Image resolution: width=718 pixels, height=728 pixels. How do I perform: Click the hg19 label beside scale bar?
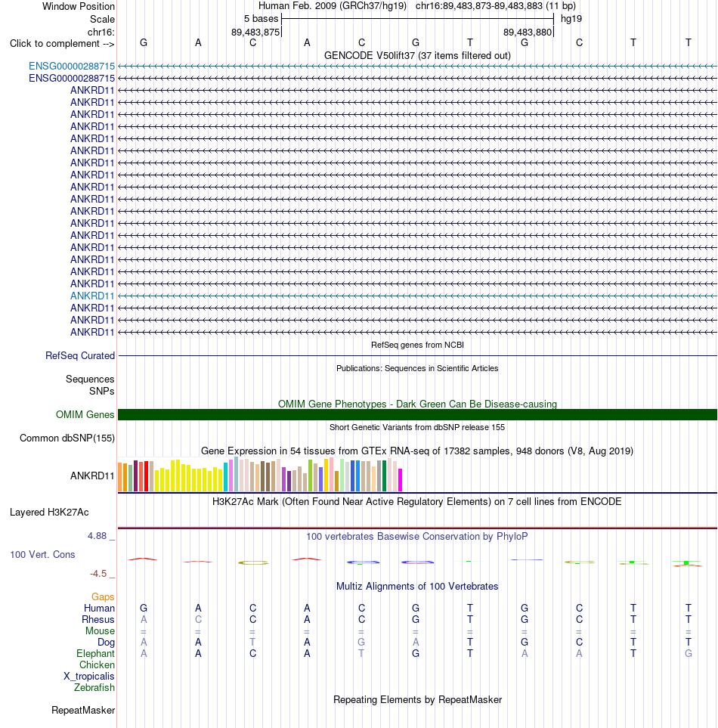pos(571,19)
